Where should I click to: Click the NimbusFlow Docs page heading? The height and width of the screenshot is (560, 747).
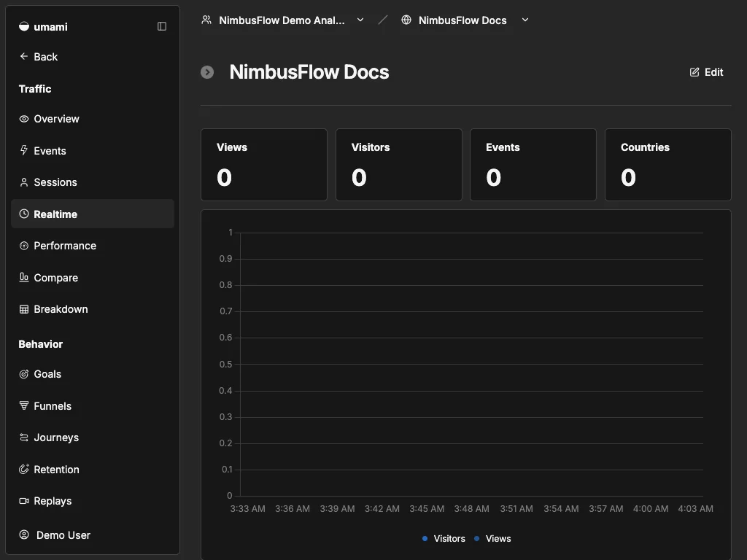309,72
